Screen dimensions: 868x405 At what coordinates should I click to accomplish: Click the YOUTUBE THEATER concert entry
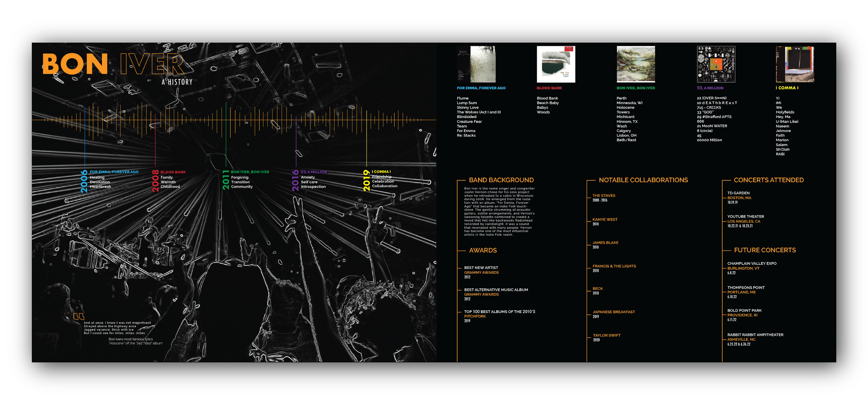tap(745, 221)
